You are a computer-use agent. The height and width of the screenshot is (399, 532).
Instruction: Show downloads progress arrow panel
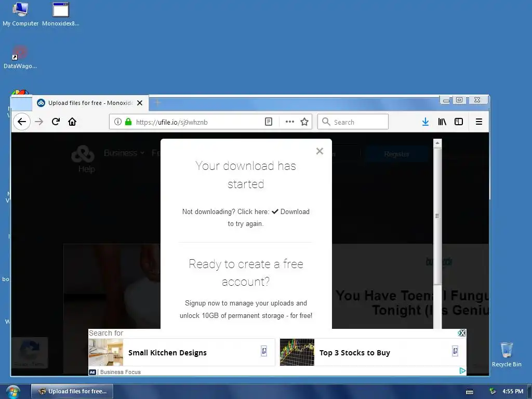pyautogui.click(x=425, y=122)
